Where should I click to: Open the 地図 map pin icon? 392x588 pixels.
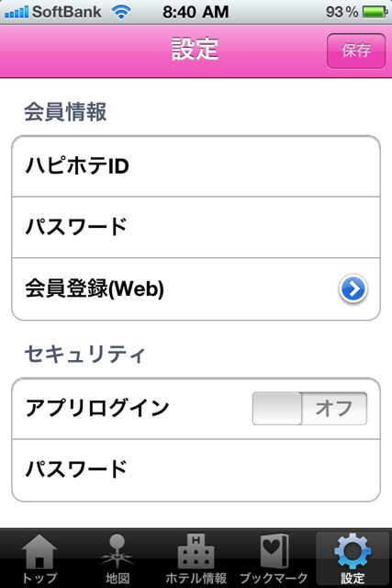[x=117, y=551]
